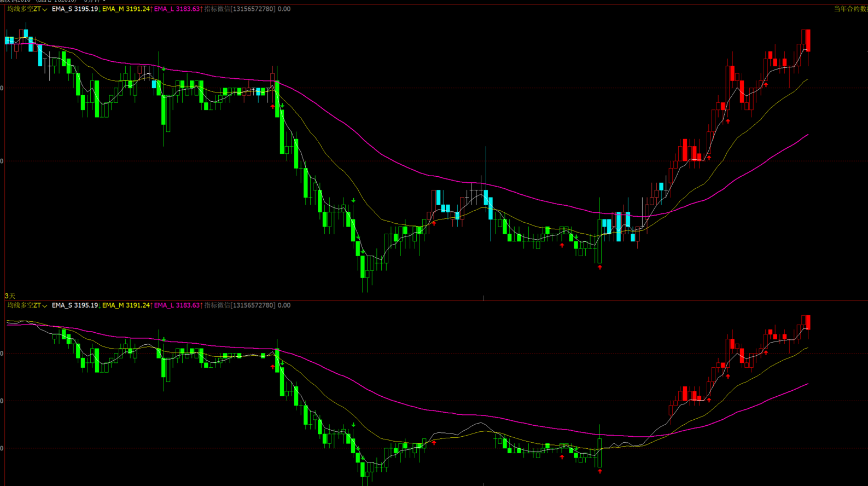Toggle the EMA_L 3183.63 label in lower chart
Viewport: 868px width, 486px height.
coord(177,305)
